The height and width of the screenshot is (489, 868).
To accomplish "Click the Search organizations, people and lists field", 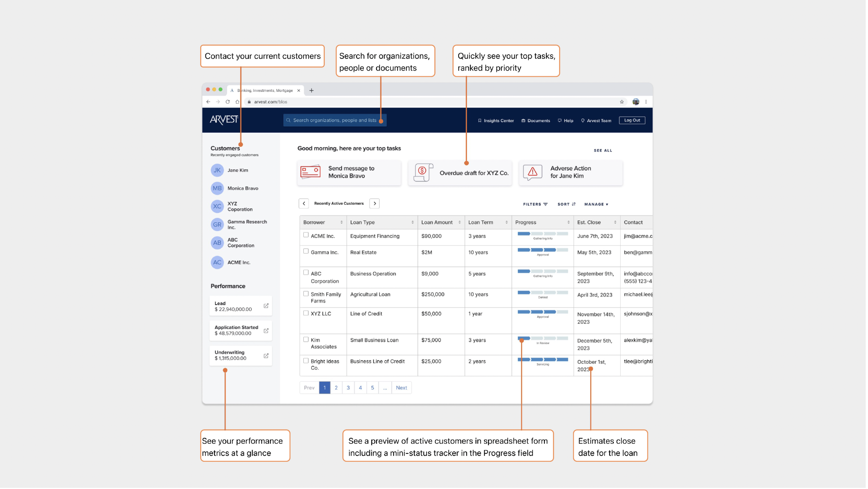I will tap(335, 121).
